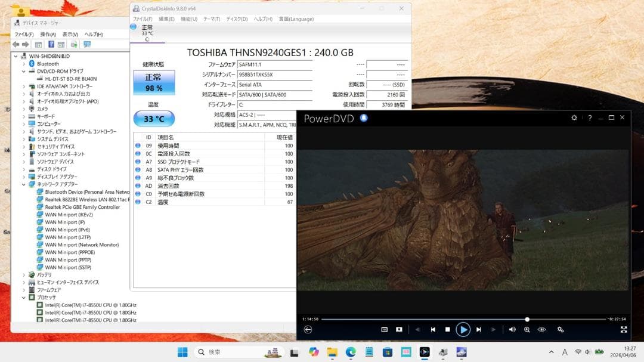
Task: Click the PowerDVD play button
Action: coord(463,330)
